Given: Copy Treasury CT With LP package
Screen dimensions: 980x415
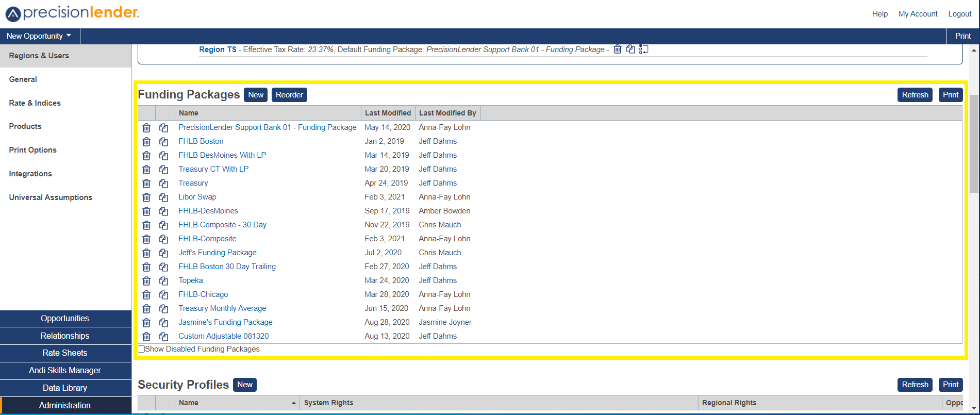Looking at the screenshot, I should click(x=163, y=169).
